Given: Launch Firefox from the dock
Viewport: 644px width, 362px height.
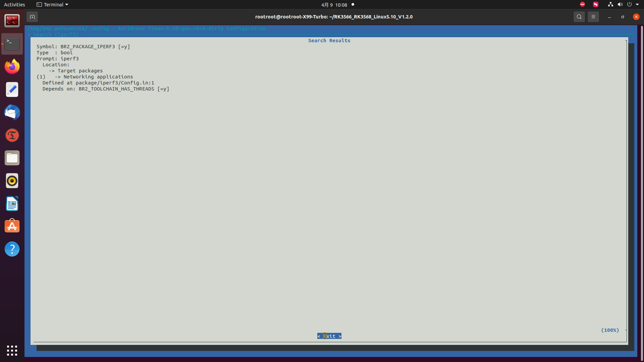Looking at the screenshot, I should tap(12, 67).
